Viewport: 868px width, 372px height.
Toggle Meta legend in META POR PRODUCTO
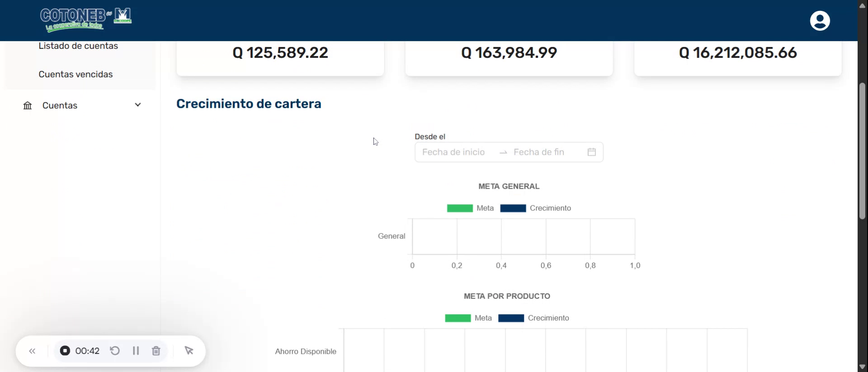pyautogui.click(x=468, y=318)
